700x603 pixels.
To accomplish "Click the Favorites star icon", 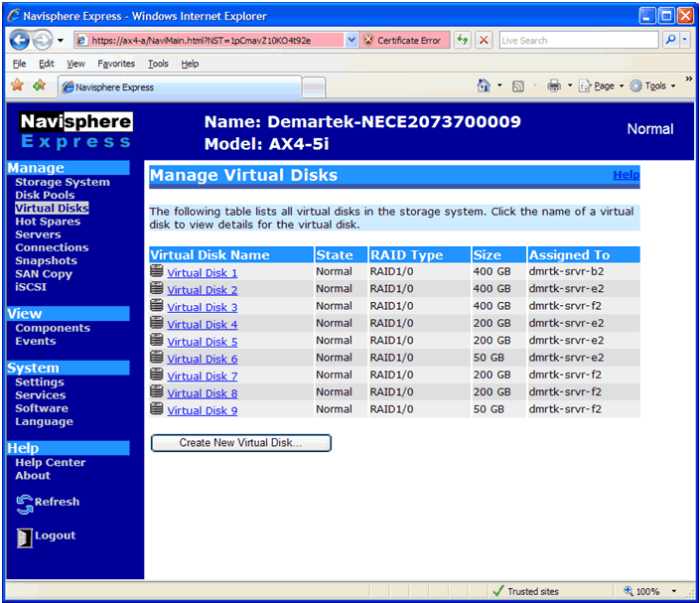I will (17, 86).
